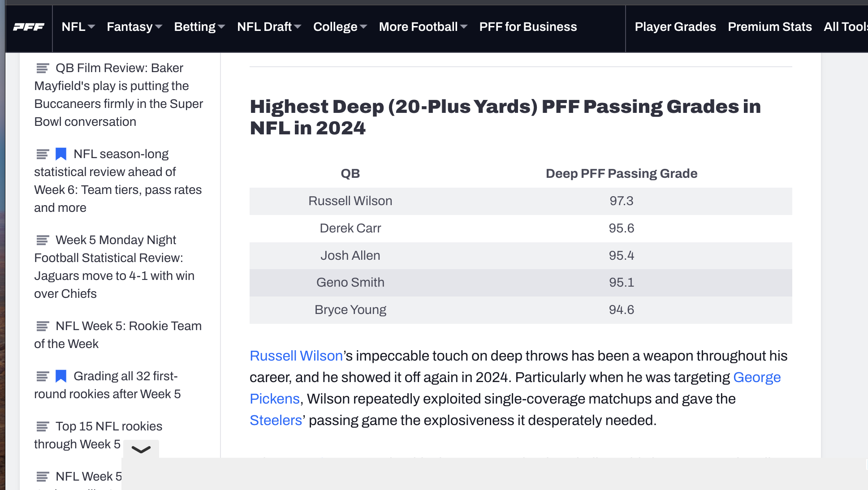Visit the Steelers team link
The image size is (868, 490).
276,421
